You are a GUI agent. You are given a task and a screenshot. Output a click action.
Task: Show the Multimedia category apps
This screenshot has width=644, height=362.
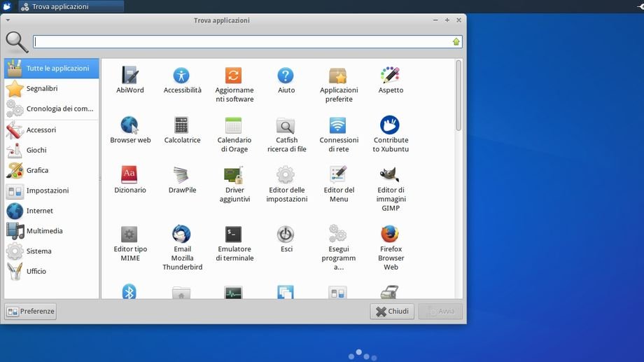(44, 231)
